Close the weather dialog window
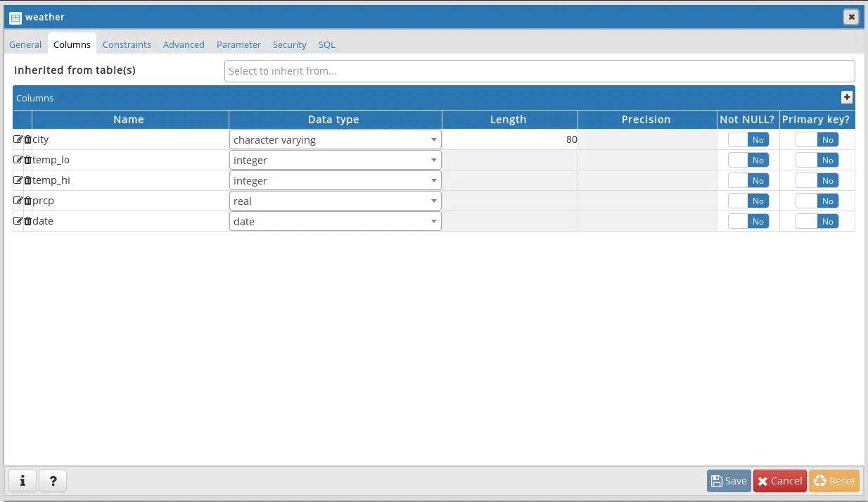868x502 pixels. [x=851, y=17]
